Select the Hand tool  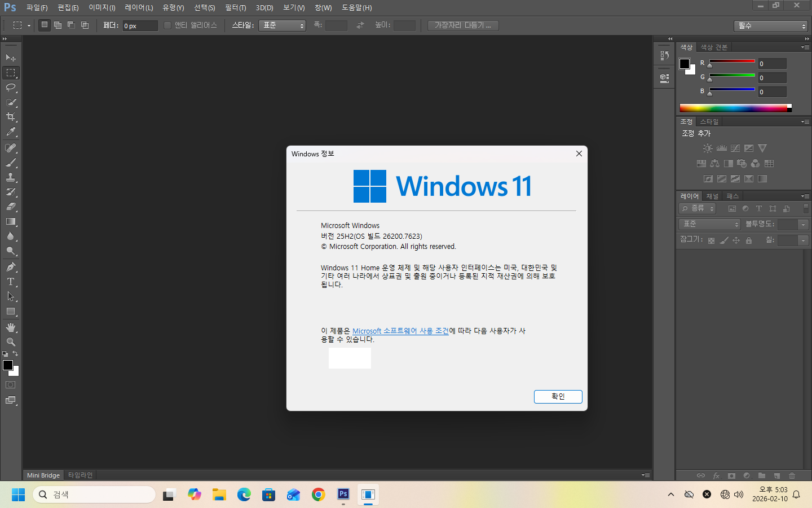(x=11, y=327)
